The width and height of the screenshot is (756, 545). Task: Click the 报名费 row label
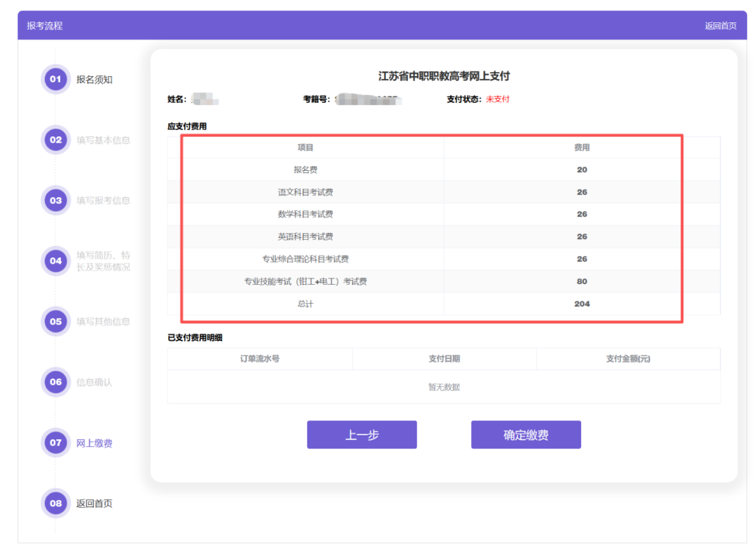click(x=305, y=169)
